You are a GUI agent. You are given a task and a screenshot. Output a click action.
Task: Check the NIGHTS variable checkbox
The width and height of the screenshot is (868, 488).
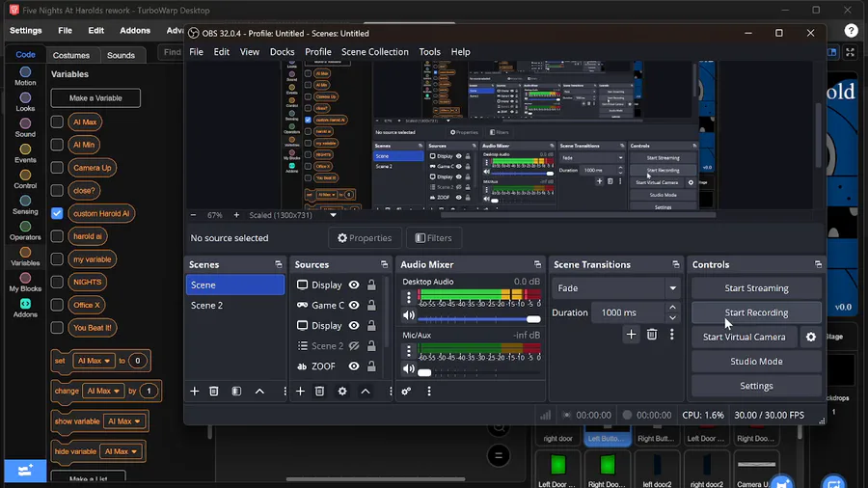pyautogui.click(x=57, y=283)
